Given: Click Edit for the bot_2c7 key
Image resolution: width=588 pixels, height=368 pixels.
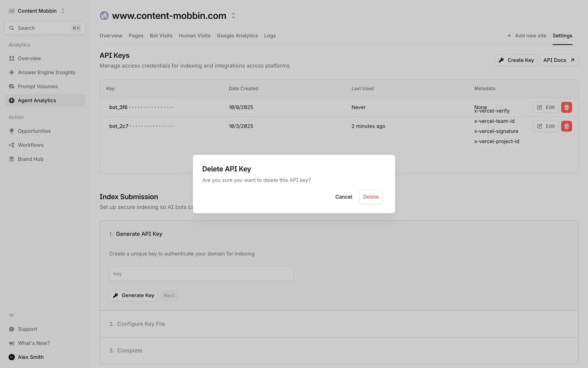Looking at the screenshot, I should (x=545, y=126).
